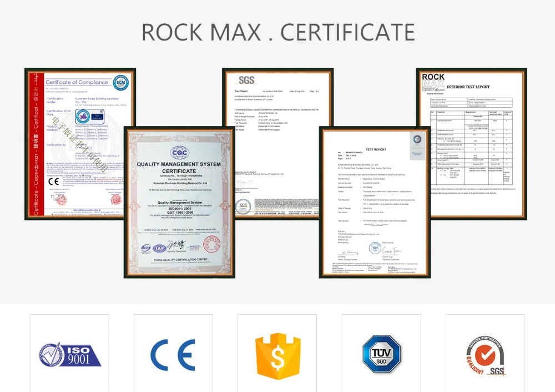The image size is (555, 392).
Task: Click the round SGS seal on the report
Action: point(243,205)
